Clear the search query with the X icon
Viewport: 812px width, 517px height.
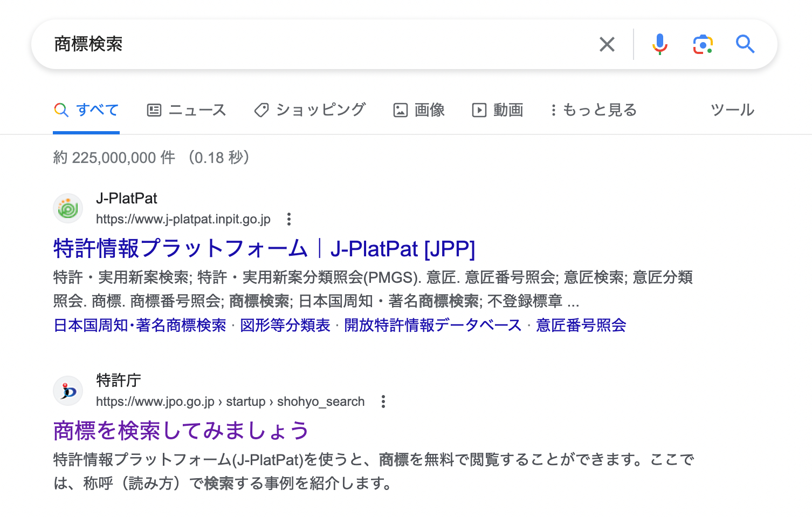(607, 44)
